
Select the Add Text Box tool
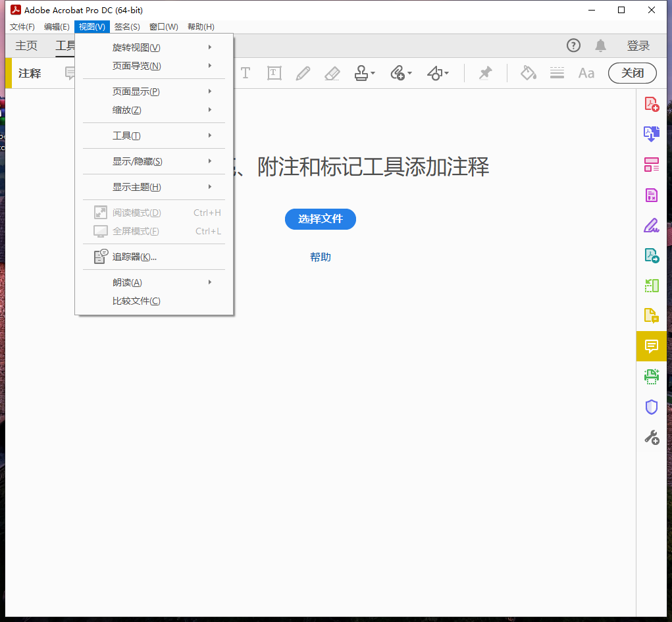[x=274, y=73]
